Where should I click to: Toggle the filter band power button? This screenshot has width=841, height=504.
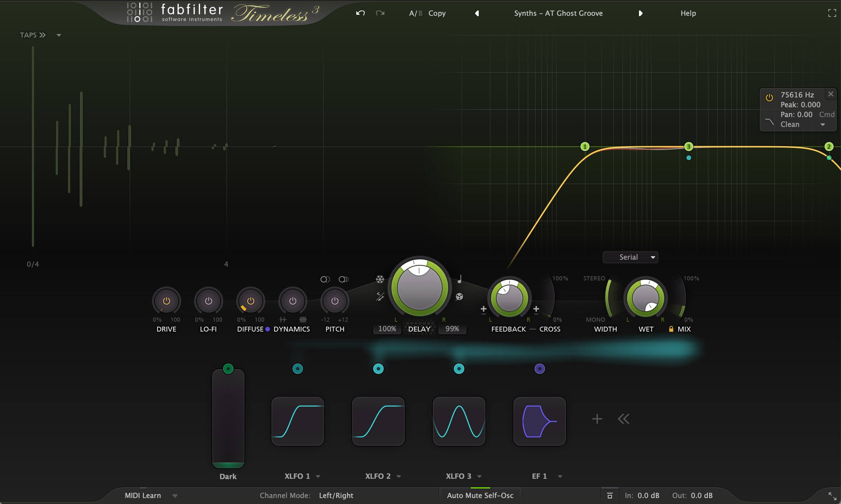pos(769,98)
